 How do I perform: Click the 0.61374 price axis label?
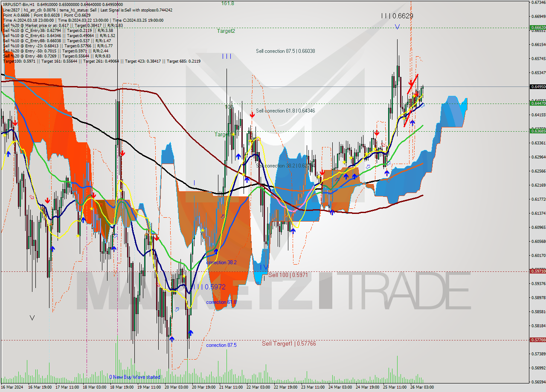tap(538, 213)
